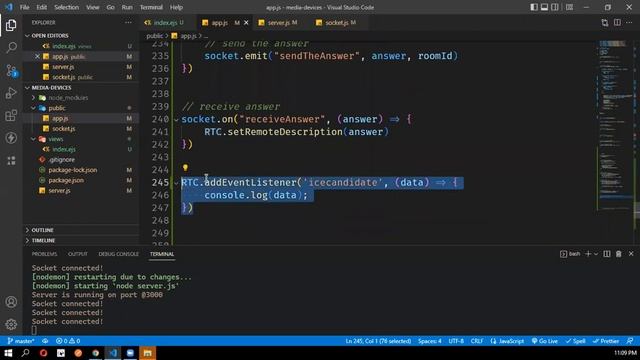Click Ln 245, Col 1 cursor position

click(378, 341)
